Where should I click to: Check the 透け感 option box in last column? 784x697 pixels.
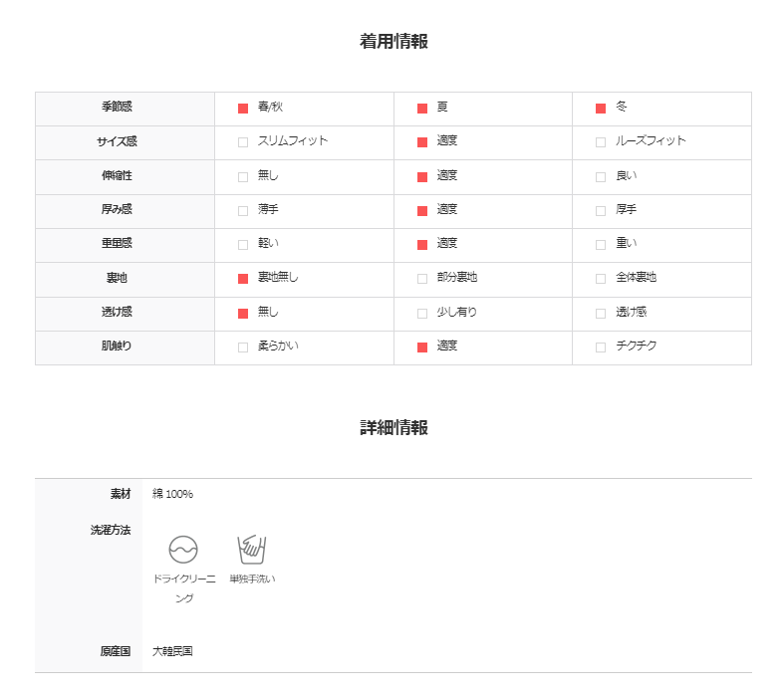601,314
